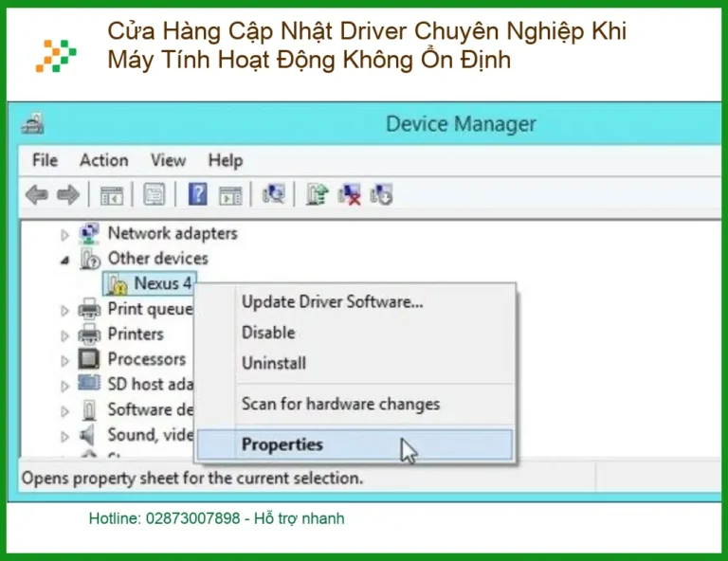728x561 pixels.
Task: Open the Action menu
Action: pos(104,160)
